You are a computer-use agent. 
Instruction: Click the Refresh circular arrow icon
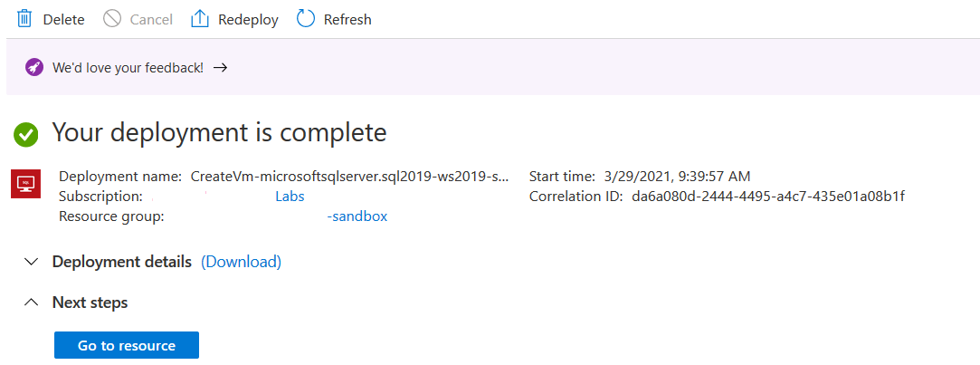tap(306, 19)
